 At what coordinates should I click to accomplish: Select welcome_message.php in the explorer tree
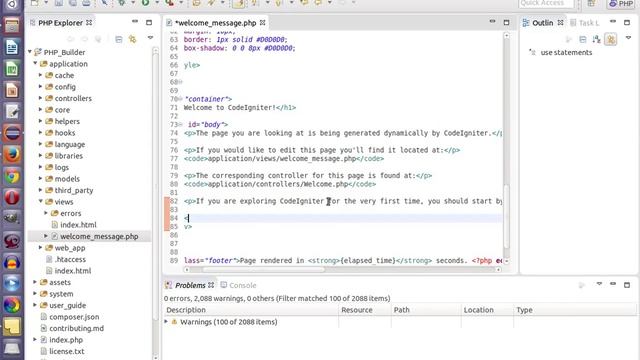click(99, 236)
